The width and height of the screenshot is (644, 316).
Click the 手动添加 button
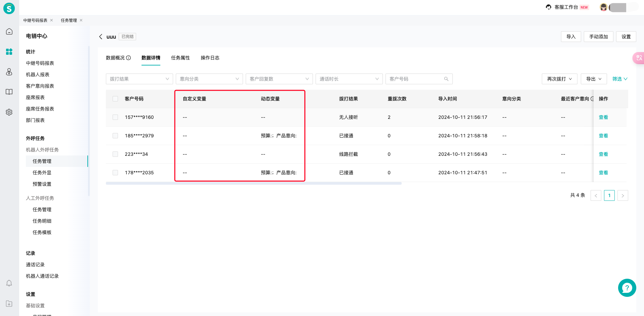coord(599,37)
